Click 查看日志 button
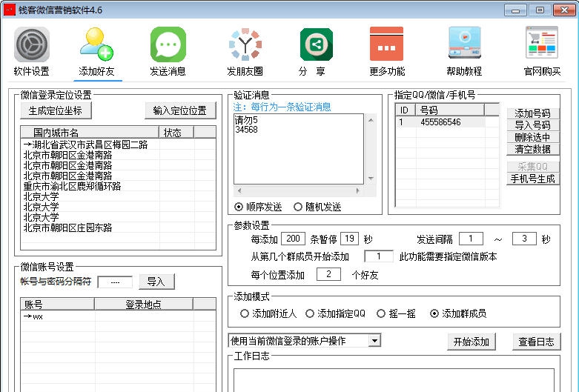This screenshot has width=579, height=392. pyautogui.click(x=536, y=342)
